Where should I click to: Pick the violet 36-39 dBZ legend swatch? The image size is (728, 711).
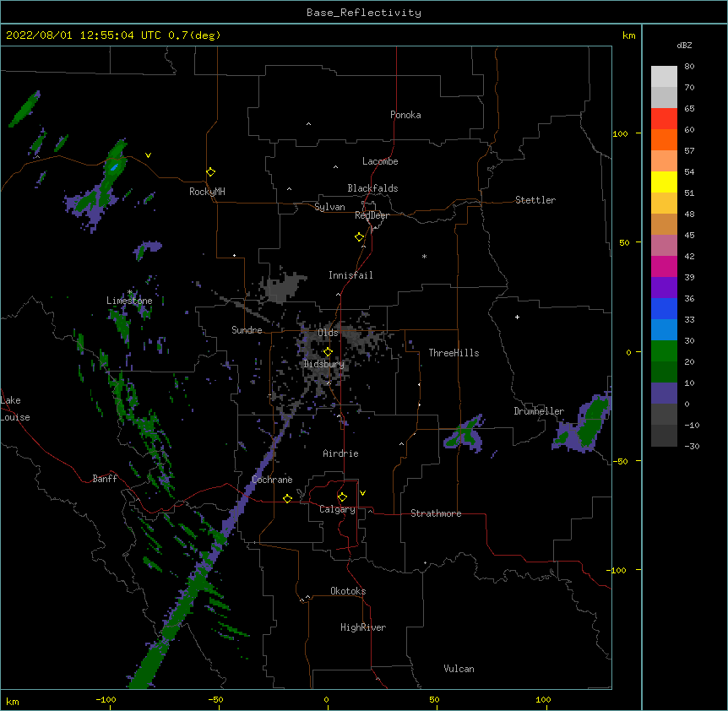pos(664,288)
